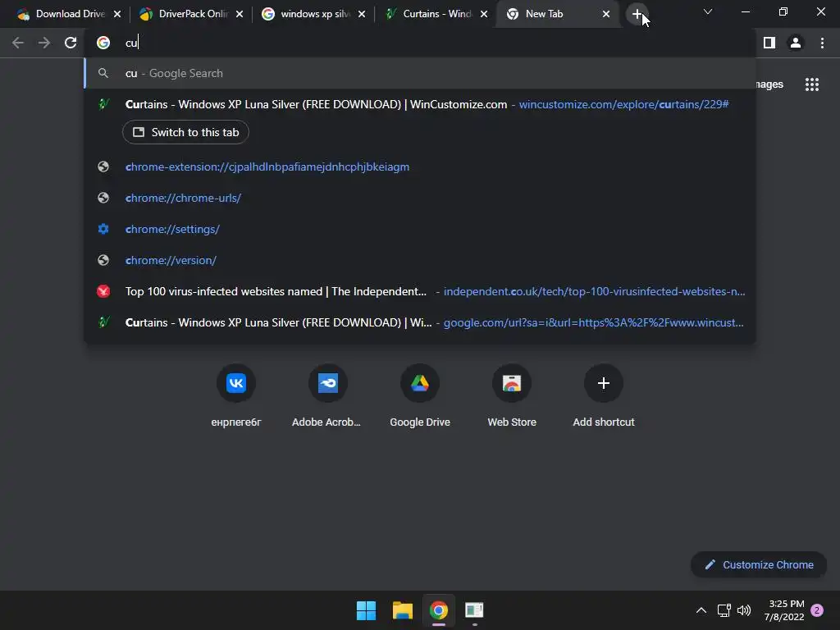840x630 pixels.
Task: Switch to the DriverPack Online tab
Action: tap(190, 15)
